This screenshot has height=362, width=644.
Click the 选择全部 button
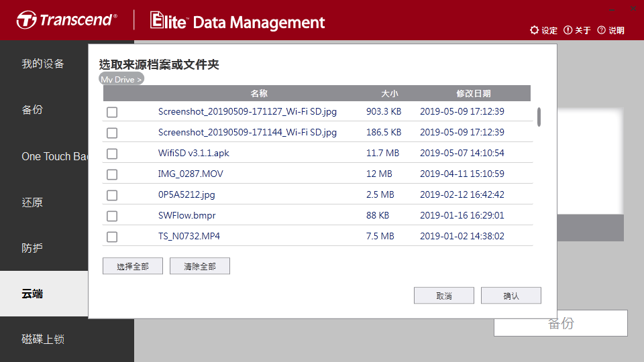point(133,266)
